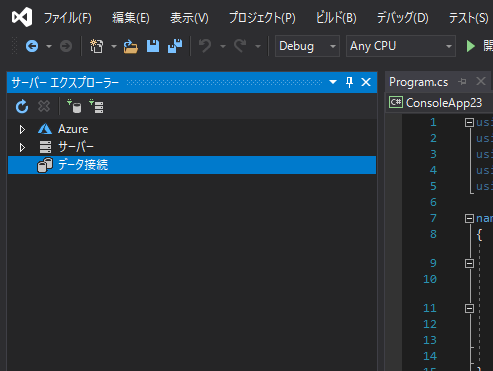Navigate backward with the blue arrow button
Viewport: 493px width, 371px height.
[32, 46]
